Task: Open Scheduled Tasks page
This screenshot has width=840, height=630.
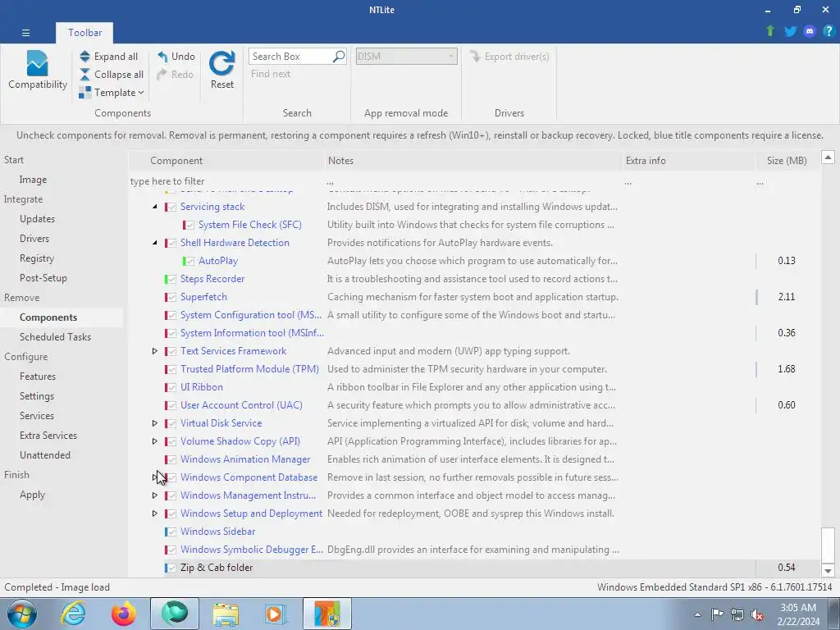Action: coord(55,337)
